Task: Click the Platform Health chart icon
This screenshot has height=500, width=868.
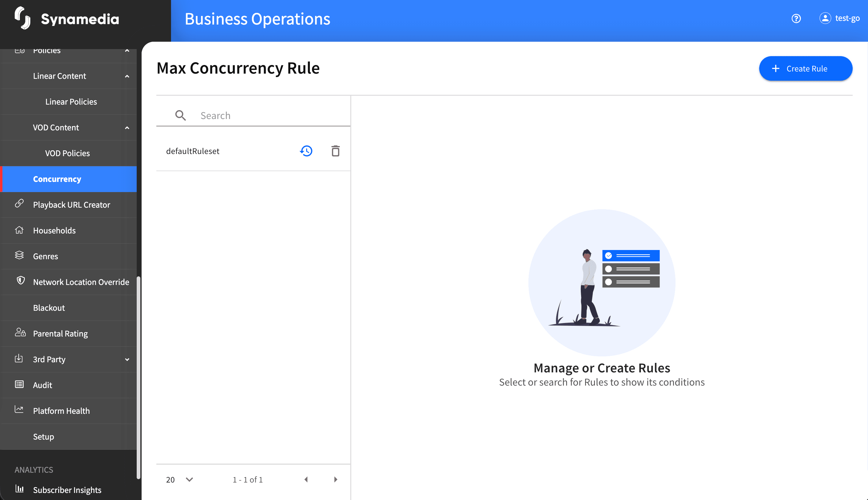Action: pos(19,409)
